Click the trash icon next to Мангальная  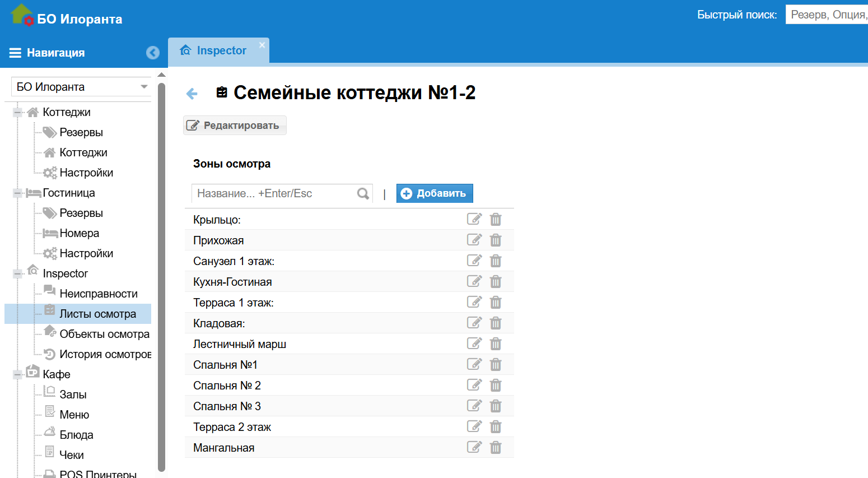[x=496, y=447]
